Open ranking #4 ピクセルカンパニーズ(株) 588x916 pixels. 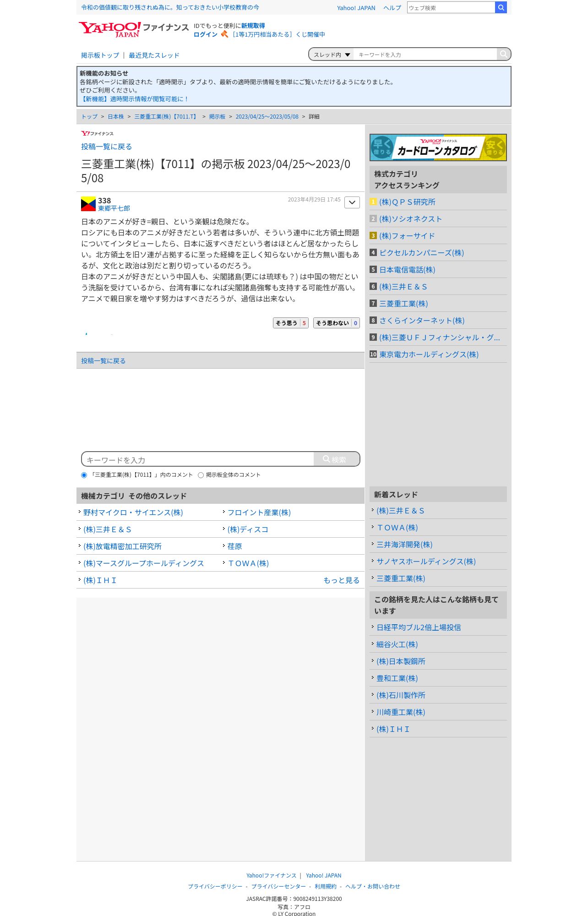click(421, 253)
